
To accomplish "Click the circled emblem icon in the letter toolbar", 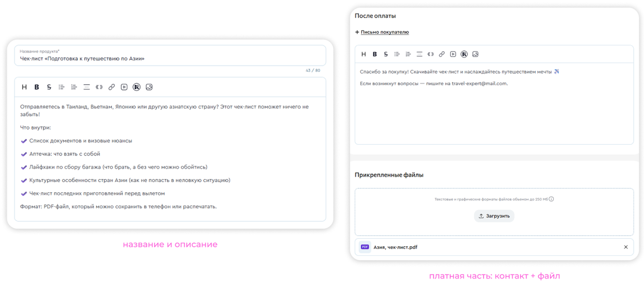I will 464,54.
